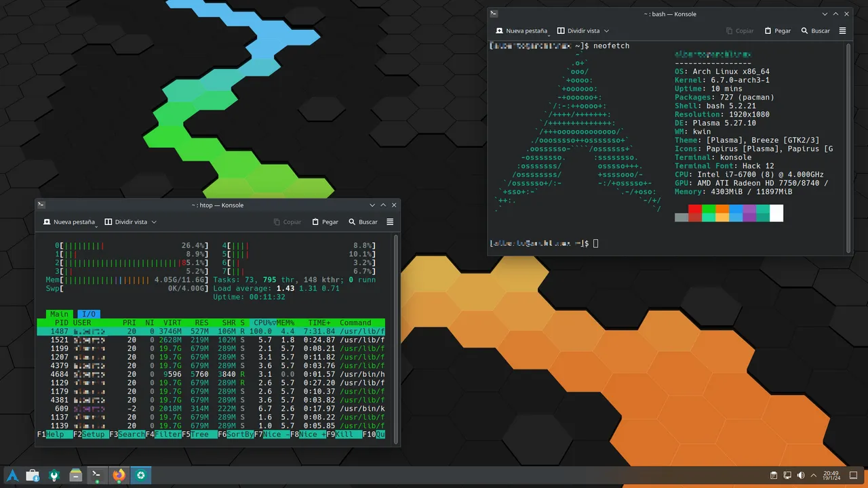Click the bash Konsole vertical scrollbar
The image size is (868, 488).
pos(849,147)
